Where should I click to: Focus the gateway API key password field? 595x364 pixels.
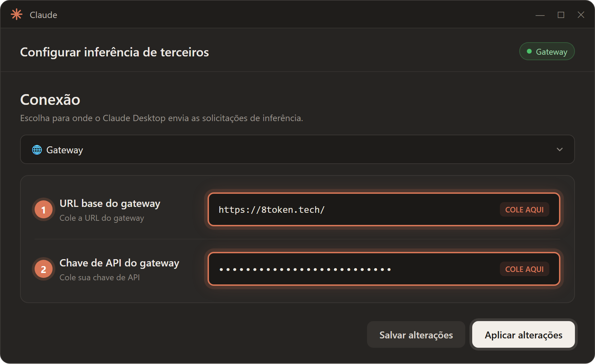pos(384,269)
